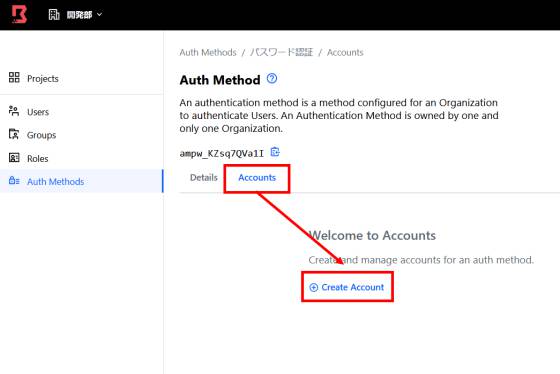This screenshot has height=374, width=560.
Task: Open the help icon beside Auth Method
Action: (272, 78)
